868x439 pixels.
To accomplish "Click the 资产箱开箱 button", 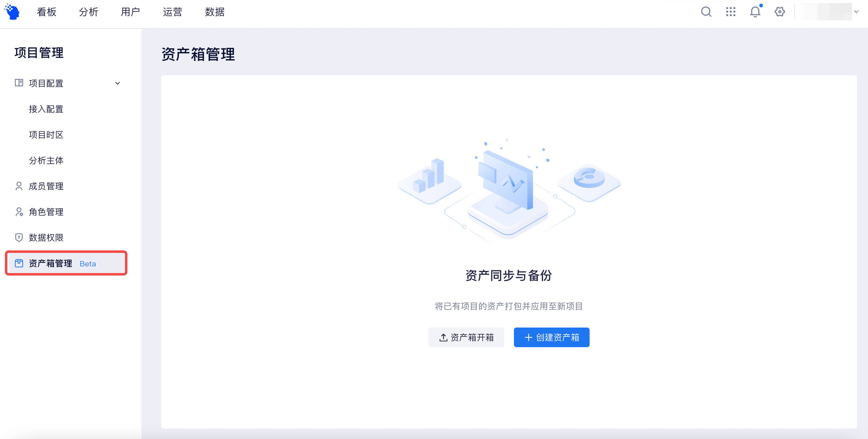I will 466,337.
